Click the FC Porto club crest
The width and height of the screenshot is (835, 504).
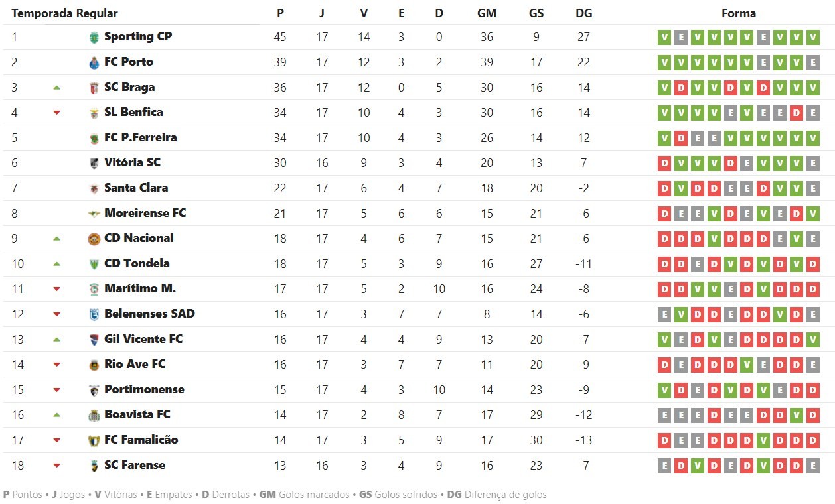coord(94,63)
